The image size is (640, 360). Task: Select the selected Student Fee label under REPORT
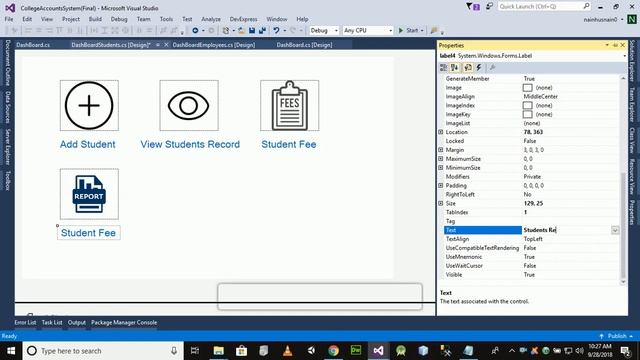(x=89, y=233)
